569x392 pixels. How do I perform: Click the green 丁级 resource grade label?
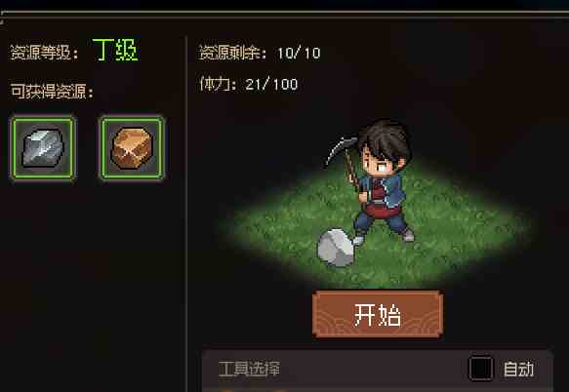click(x=116, y=50)
